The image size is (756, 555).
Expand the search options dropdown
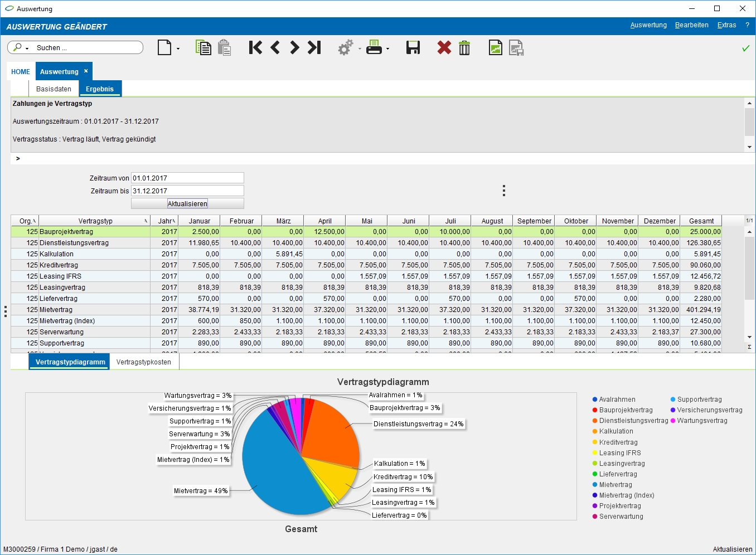pyautogui.click(x=27, y=49)
